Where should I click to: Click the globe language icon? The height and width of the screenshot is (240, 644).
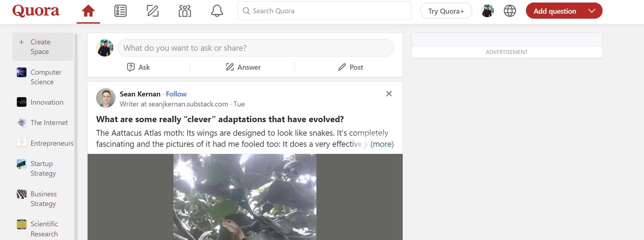(510, 11)
